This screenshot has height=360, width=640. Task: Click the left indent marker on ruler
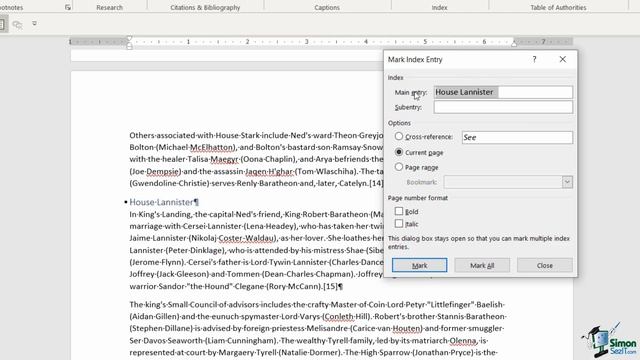tap(129, 46)
